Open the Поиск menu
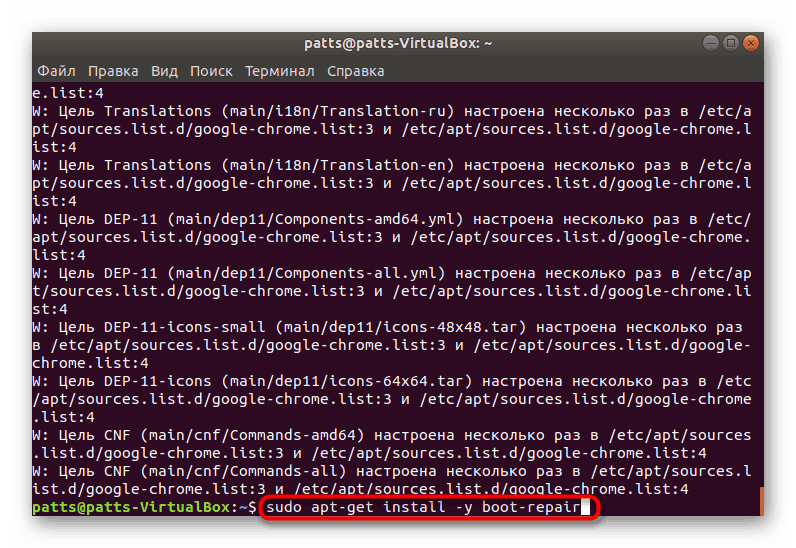This screenshot has height=548, width=796. point(211,71)
